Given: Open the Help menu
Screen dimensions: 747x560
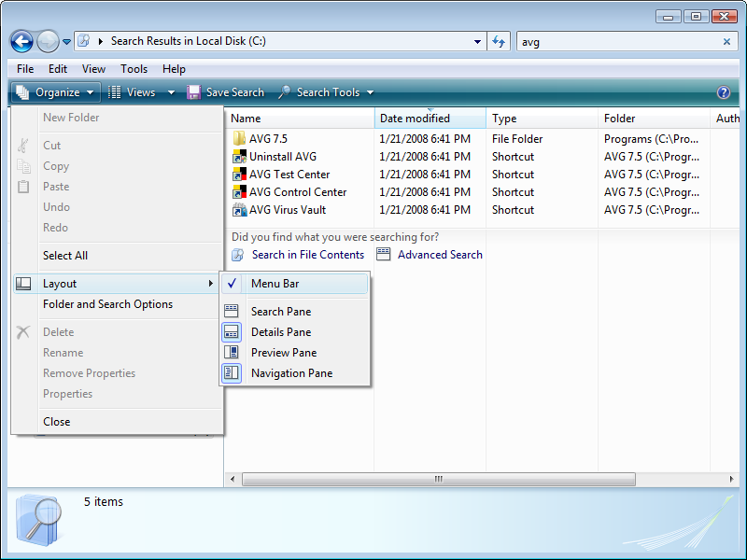Looking at the screenshot, I should point(174,69).
